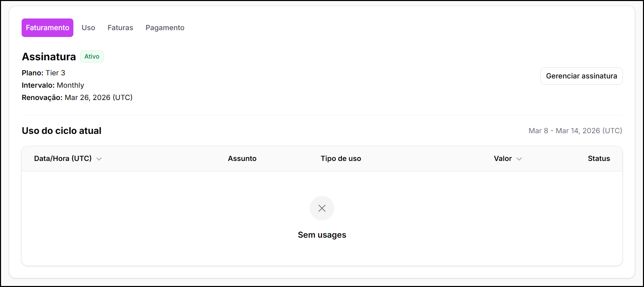Select the Pagamento tab
This screenshot has height=287, width=644.
click(165, 28)
